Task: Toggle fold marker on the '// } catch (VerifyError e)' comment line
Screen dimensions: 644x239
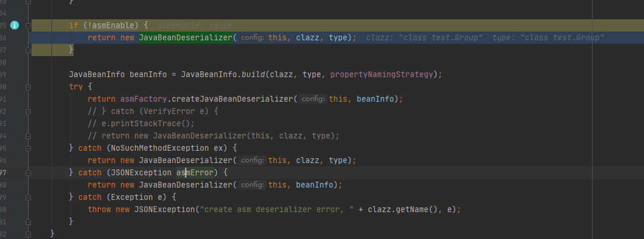Action: pyautogui.click(x=28, y=112)
